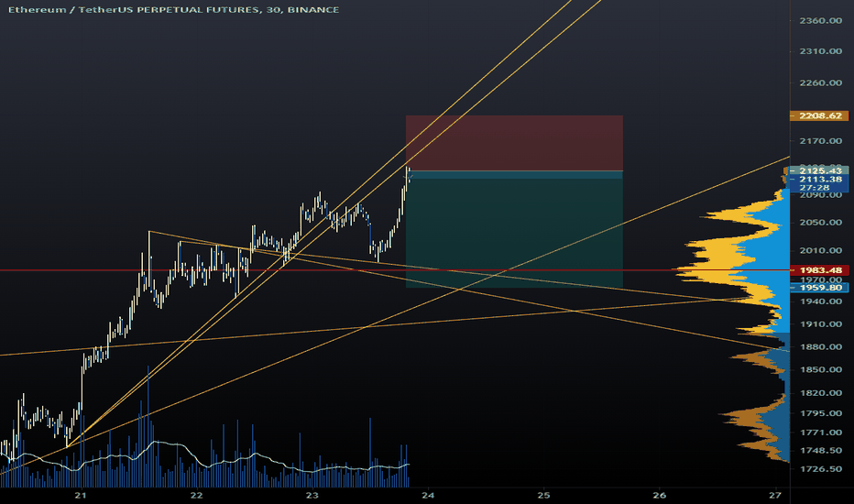Select the red horizontal line at 1983.48
Screen dimensions: 854x504
click(395, 270)
